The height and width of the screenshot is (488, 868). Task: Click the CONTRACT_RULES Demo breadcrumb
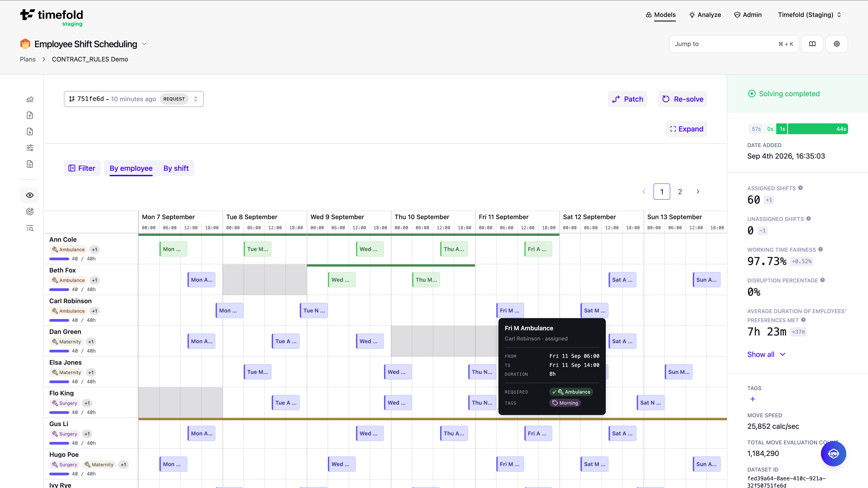click(x=90, y=59)
